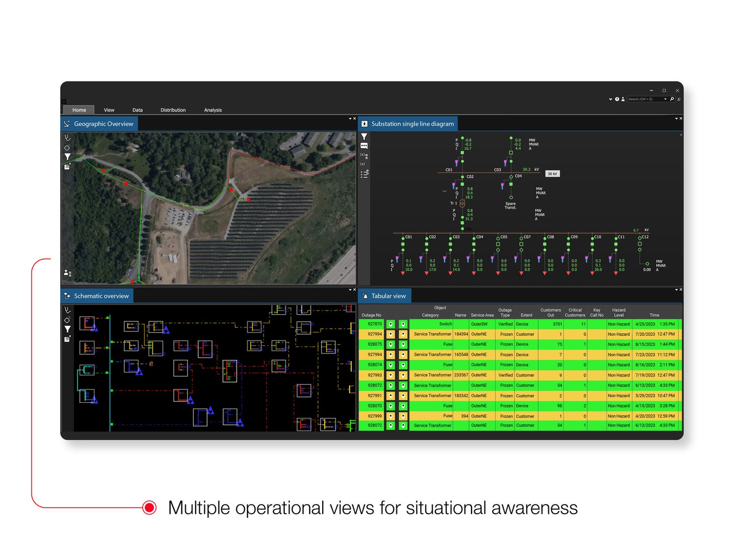Screen dimensions: 747x560
Task: Open the Help icon in the title bar
Action: tap(617, 99)
